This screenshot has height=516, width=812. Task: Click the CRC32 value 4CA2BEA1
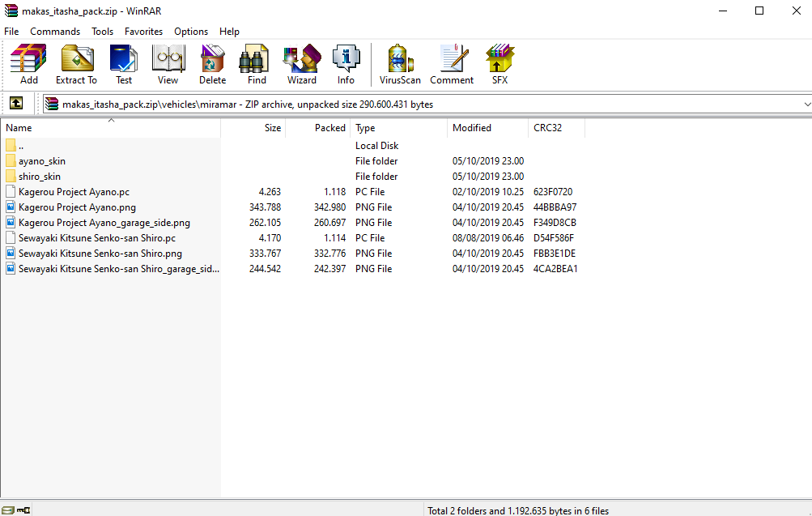point(555,269)
